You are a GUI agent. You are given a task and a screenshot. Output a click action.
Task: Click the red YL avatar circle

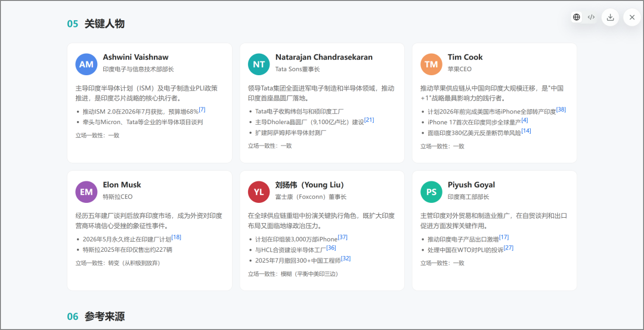pyautogui.click(x=259, y=192)
